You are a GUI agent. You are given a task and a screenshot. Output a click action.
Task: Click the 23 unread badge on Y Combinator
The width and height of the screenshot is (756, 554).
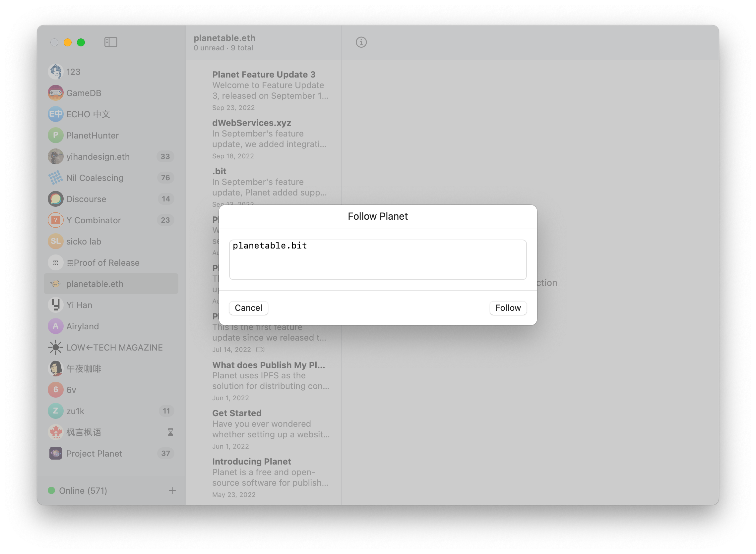[x=165, y=220]
